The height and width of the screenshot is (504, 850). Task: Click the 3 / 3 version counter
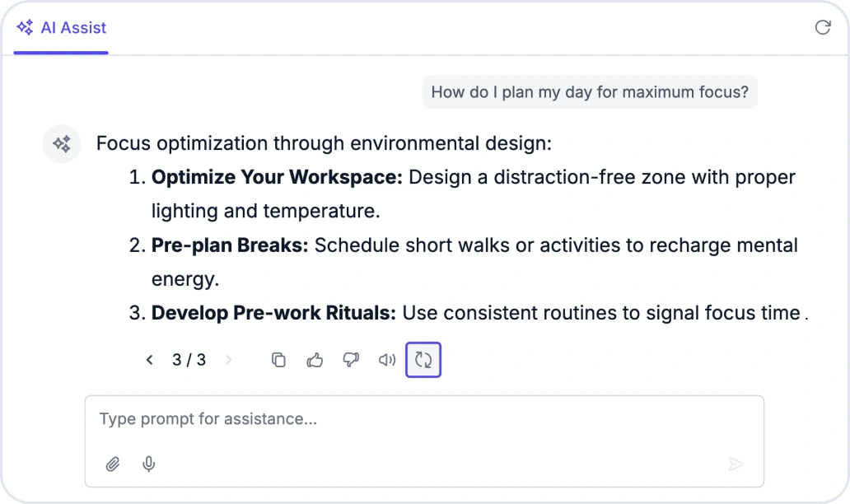189,360
